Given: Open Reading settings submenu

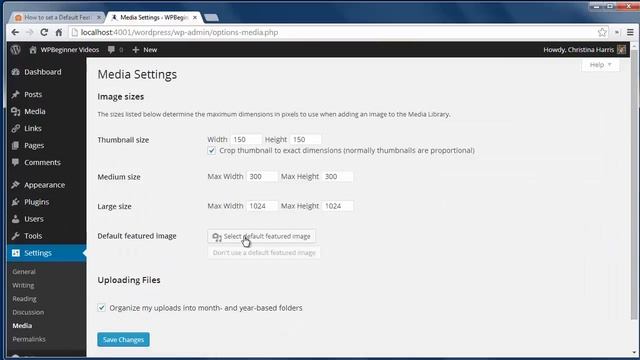Looking at the screenshot, I should coord(24,299).
